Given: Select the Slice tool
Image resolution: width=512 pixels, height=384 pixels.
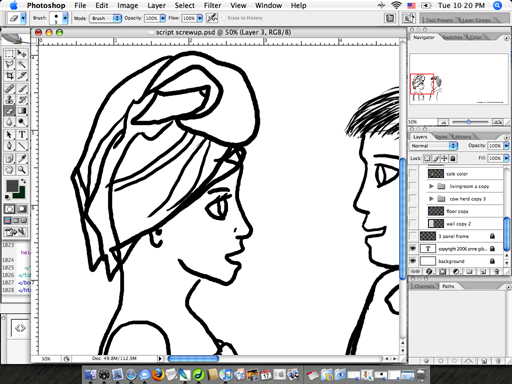Looking at the screenshot, I should [x=22, y=76].
